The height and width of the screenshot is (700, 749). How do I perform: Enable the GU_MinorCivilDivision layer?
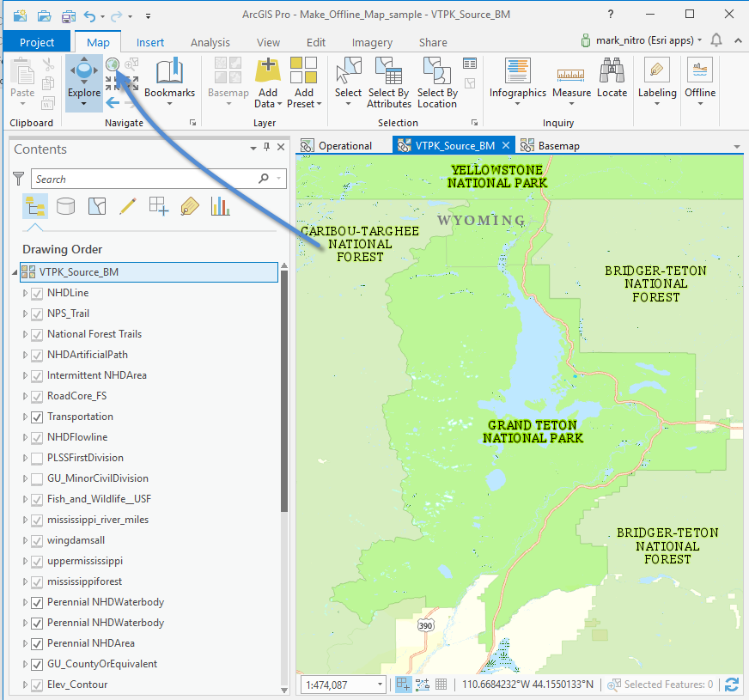37,479
